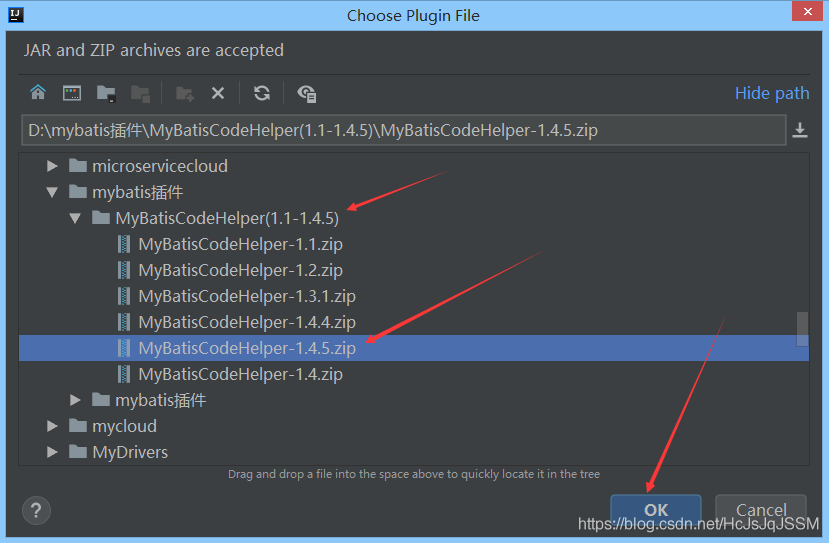Collapse the top-level mybatis插件 folder
This screenshot has width=829, height=543.
pyautogui.click(x=52, y=192)
